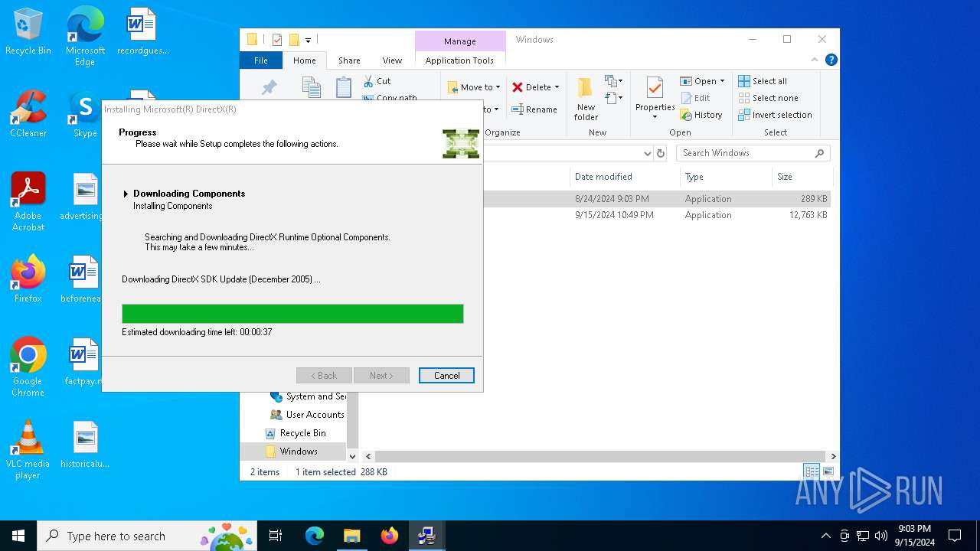Pin to Quick access in File Explorer ribbon

click(269, 88)
